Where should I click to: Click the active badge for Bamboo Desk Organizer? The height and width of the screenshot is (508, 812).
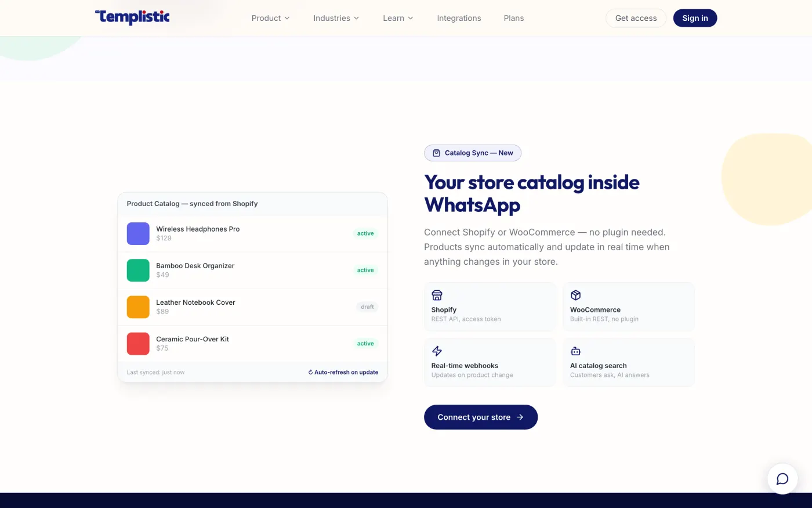[x=365, y=270]
